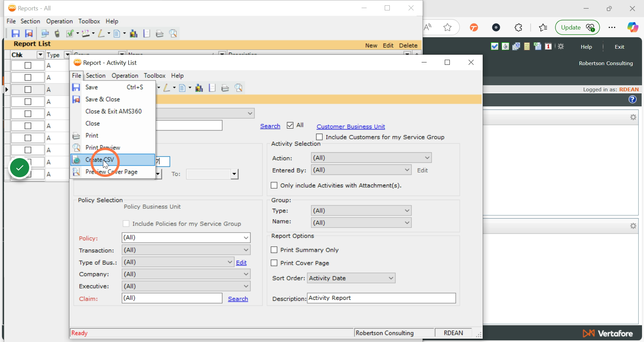The image size is (644, 342).
Task: Click the stopwatch icon in AMS360 header
Action: pyautogui.click(x=505, y=46)
